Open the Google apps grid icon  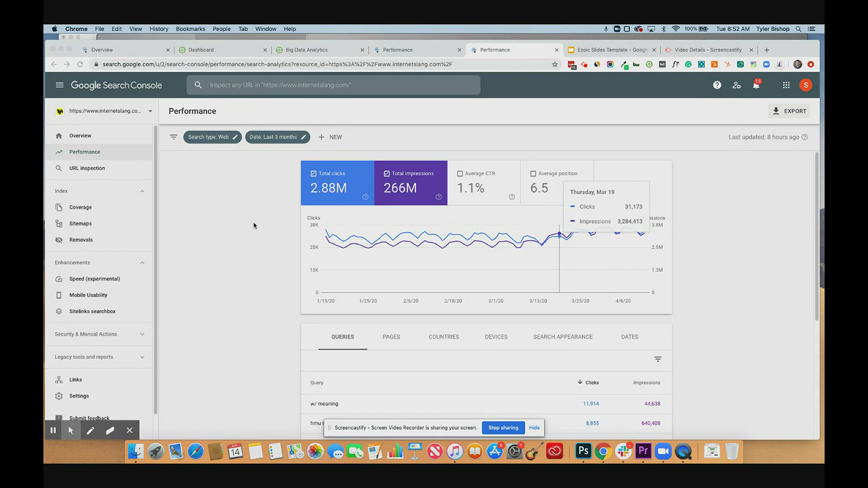point(786,85)
